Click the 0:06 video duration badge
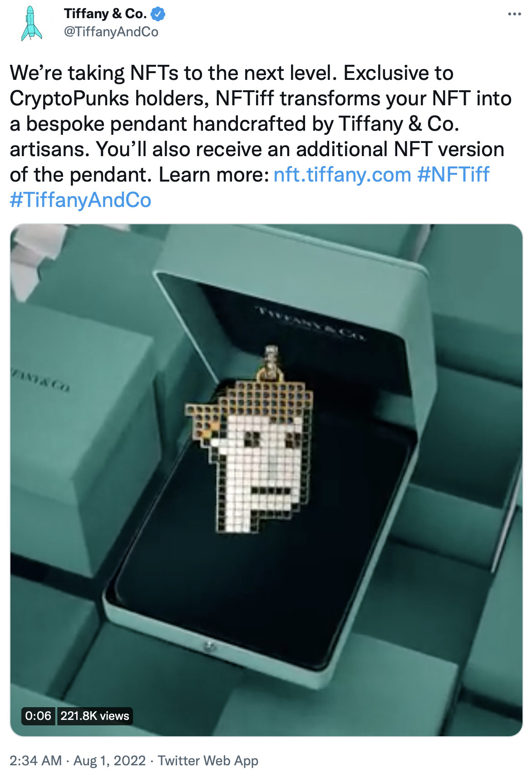Image resolution: width=532 pixels, height=778 pixels. coord(38,716)
